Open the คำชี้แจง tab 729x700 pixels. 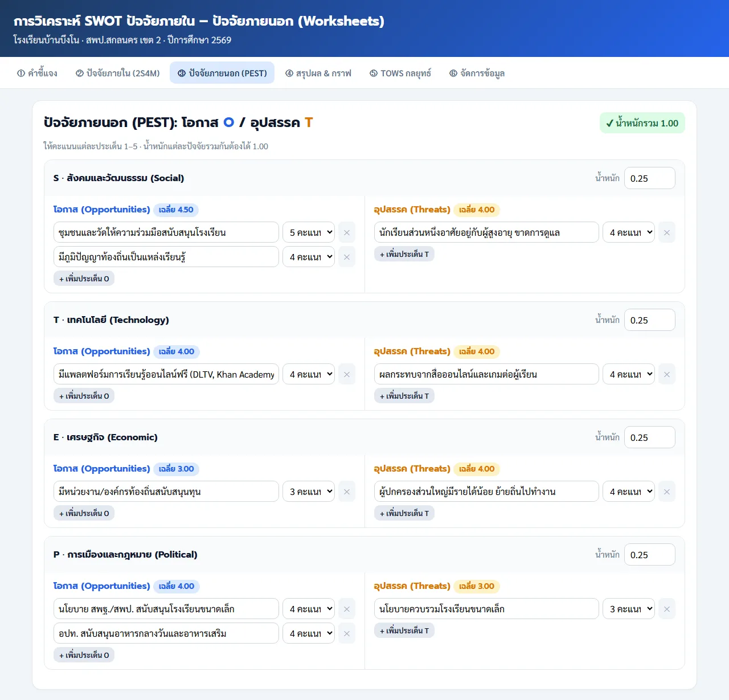click(37, 73)
